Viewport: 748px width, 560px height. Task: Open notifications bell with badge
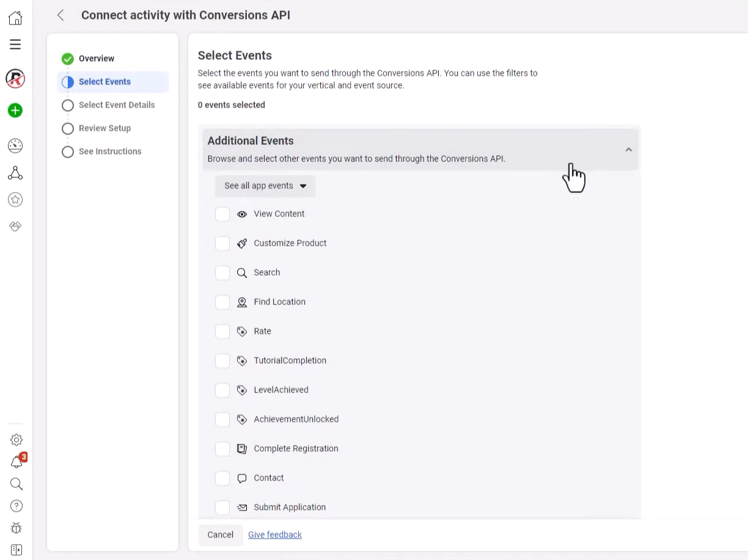[x=16, y=462]
